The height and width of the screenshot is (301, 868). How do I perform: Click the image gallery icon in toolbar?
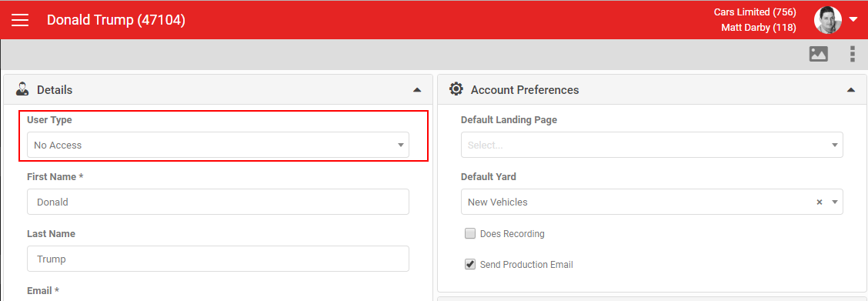[818, 54]
